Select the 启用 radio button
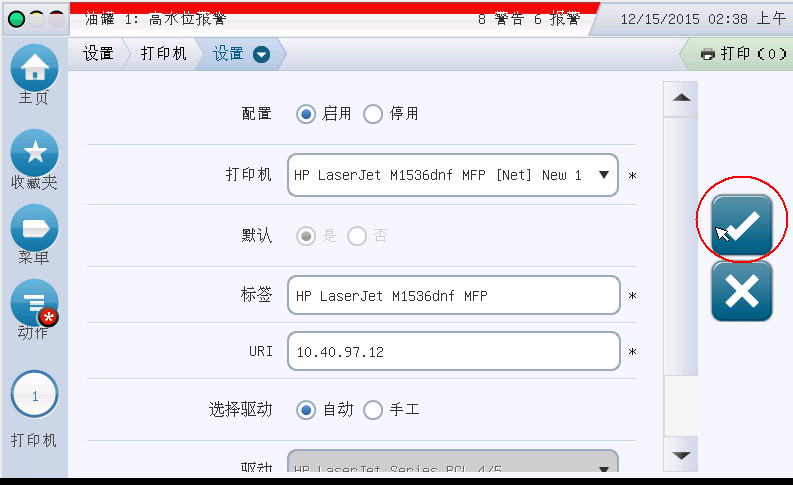 [306, 114]
